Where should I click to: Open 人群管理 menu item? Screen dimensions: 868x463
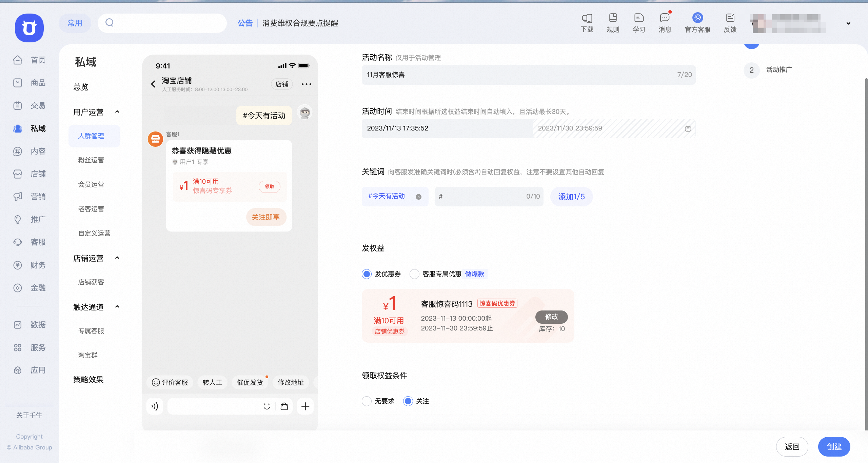(94, 136)
